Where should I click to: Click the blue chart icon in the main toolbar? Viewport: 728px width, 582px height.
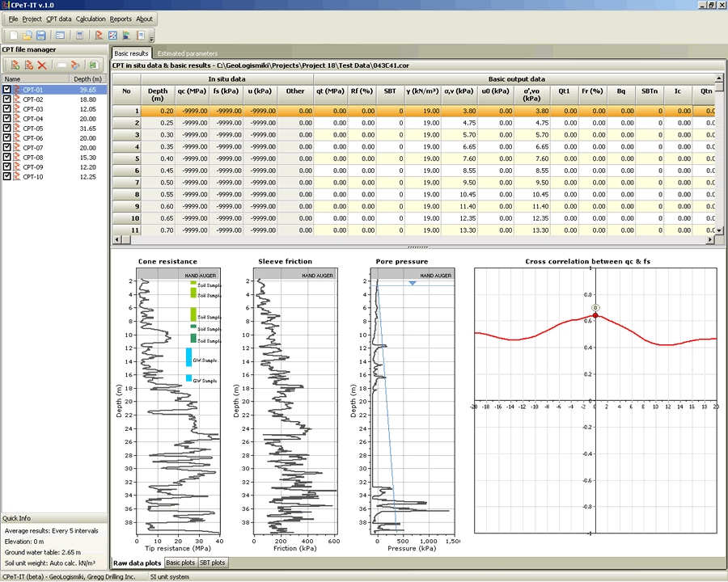tap(112, 36)
